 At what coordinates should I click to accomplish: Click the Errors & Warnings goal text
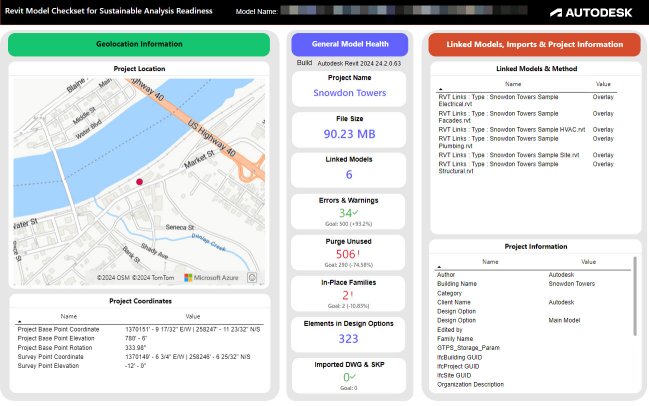pos(349,224)
